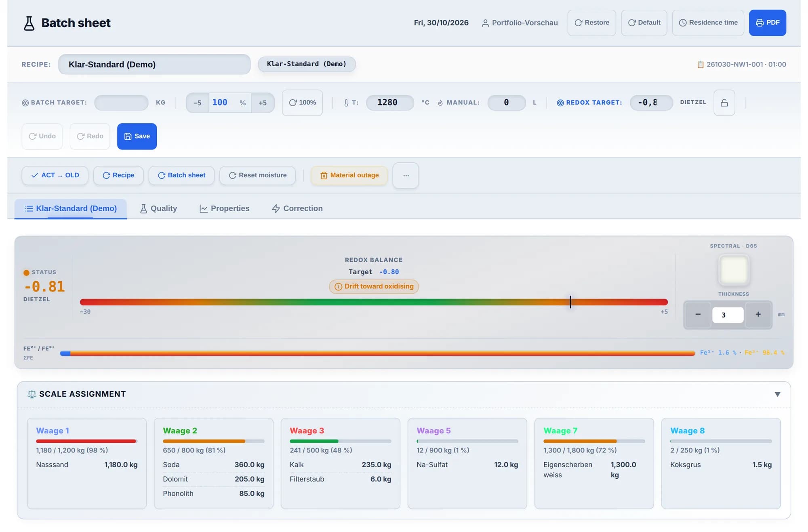
Task: Click the spectral D65 color swatch
Action: point(734,270)
